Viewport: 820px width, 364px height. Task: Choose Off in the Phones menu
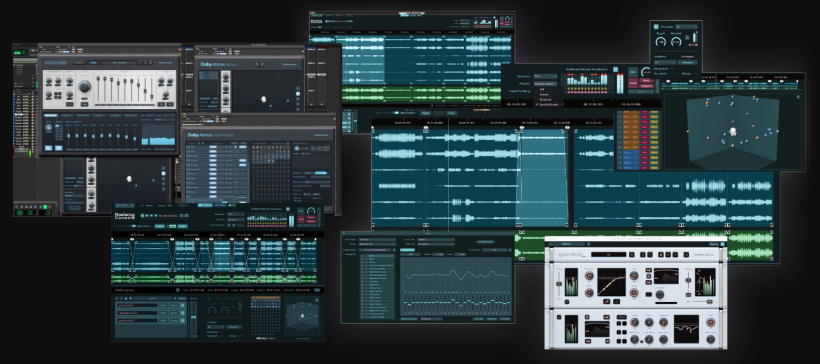click(542, 89)
